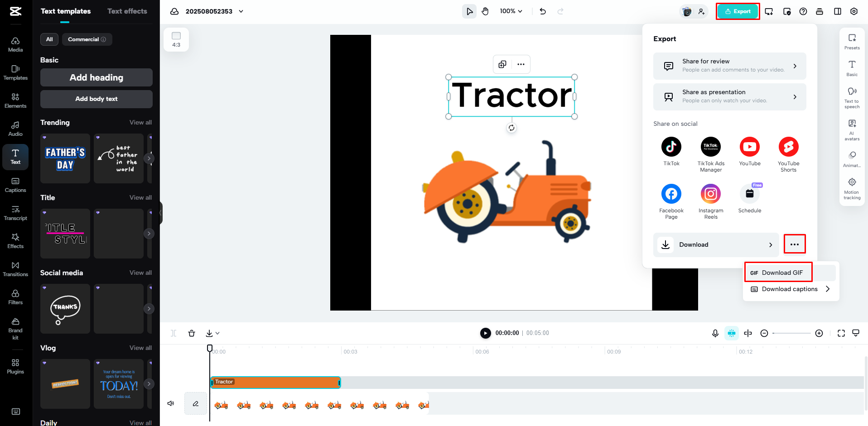Adjust the timeline zoom slider
868x426 pixels.
click(791, 333)
